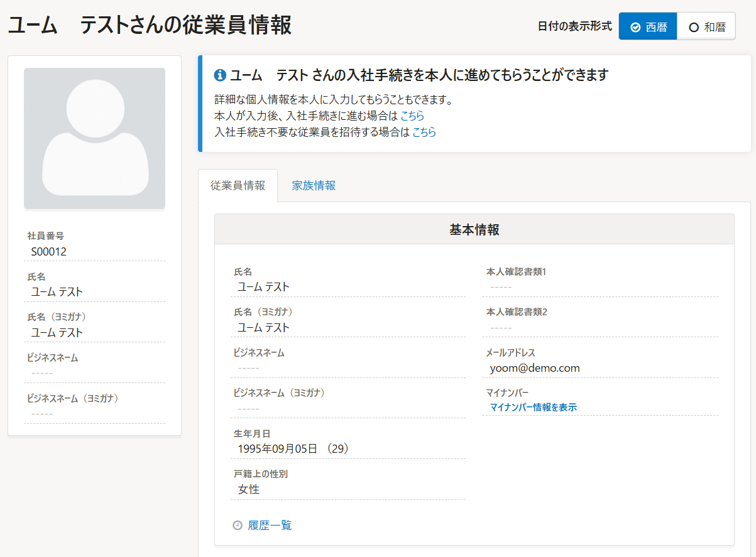Viewport: 756px width, 557px height.
Task: Click the page title ユーム テストさんの従業員情報
Action: point(150,26)
